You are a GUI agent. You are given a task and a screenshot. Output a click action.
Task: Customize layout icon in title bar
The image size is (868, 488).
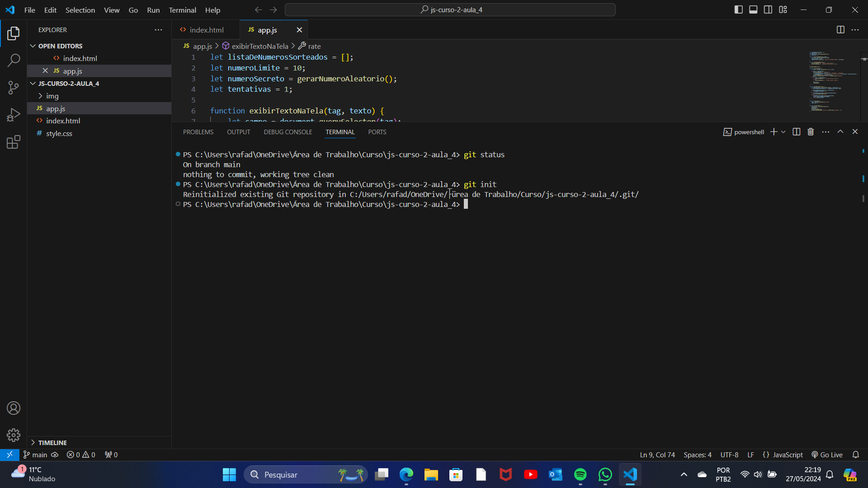[783, 9]
